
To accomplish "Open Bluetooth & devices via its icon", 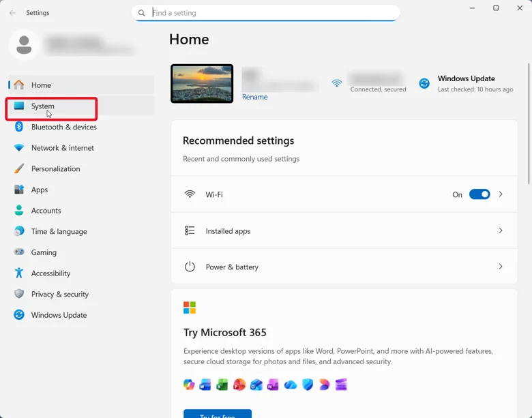I will (x=19, y=127).
